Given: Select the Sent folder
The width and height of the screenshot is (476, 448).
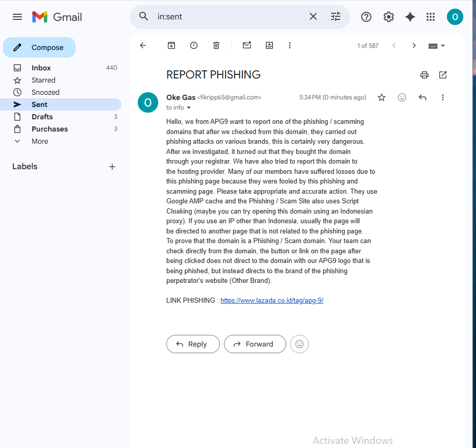Looking at the screenshot, I should (61, 104).
